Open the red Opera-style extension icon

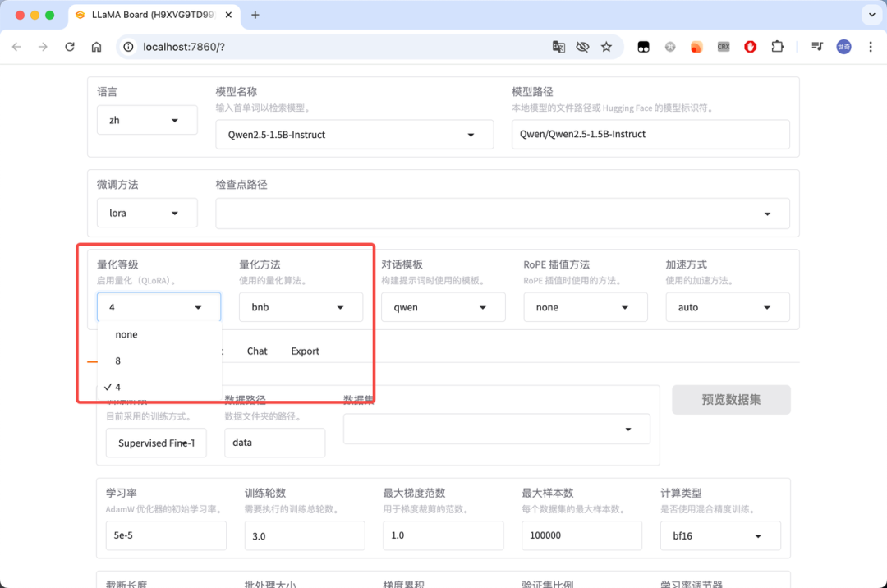pyautogui.click(x=750, y=47)
